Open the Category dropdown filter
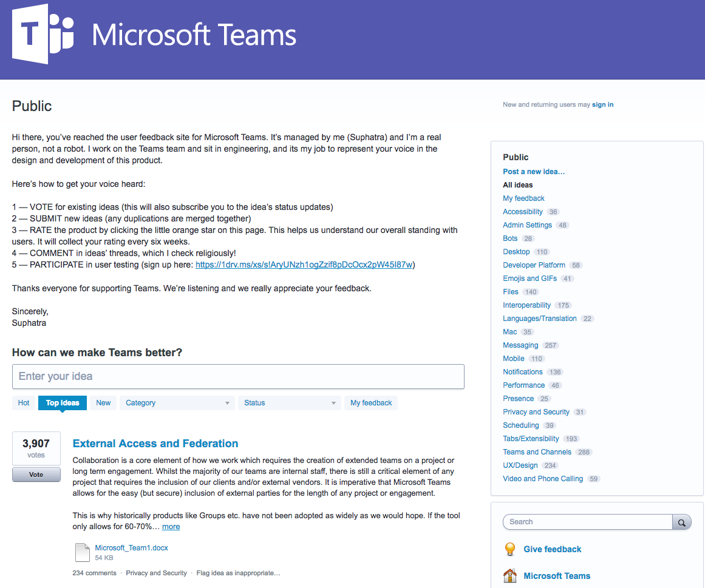Viewport: 705px width, 588px height. (177, 403)
